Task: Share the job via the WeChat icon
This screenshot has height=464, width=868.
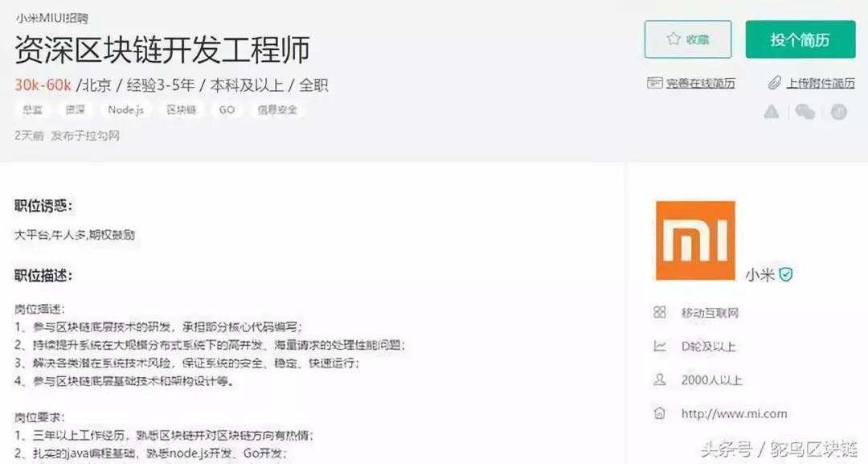Action: point(805,112)
